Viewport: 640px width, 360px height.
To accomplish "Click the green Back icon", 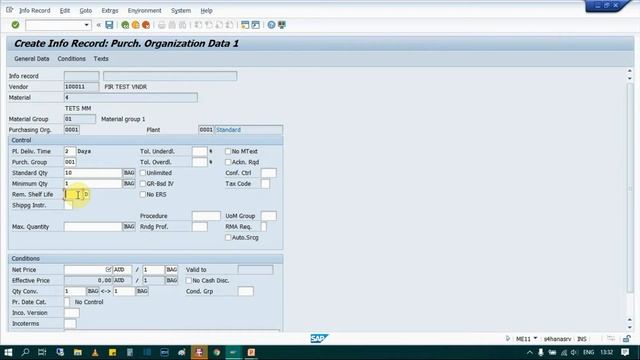I will point(125,25).
